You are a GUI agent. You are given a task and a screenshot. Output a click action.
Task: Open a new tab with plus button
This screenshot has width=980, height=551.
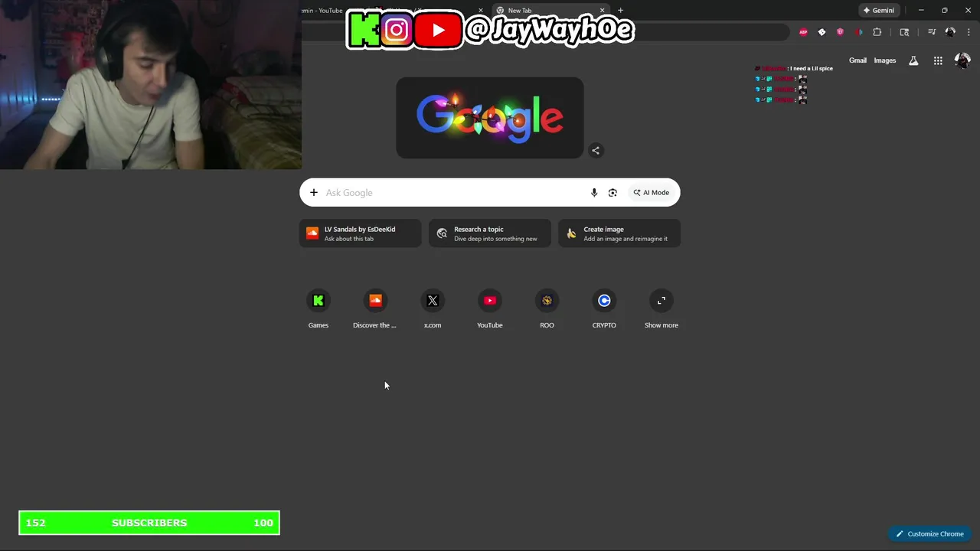(x=620, y=11)
